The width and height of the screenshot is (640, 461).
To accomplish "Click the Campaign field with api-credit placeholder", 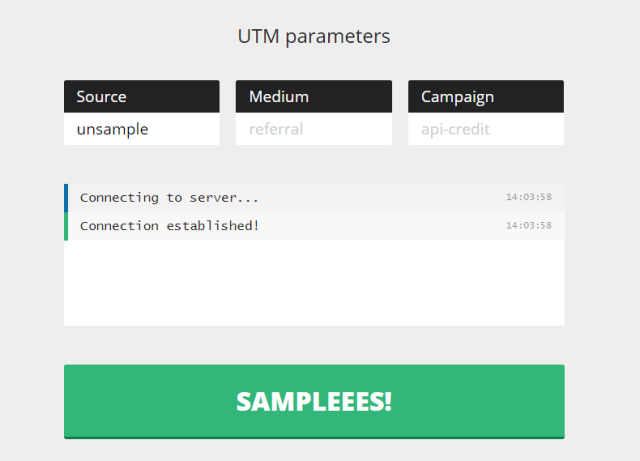I will pos(485,129).
